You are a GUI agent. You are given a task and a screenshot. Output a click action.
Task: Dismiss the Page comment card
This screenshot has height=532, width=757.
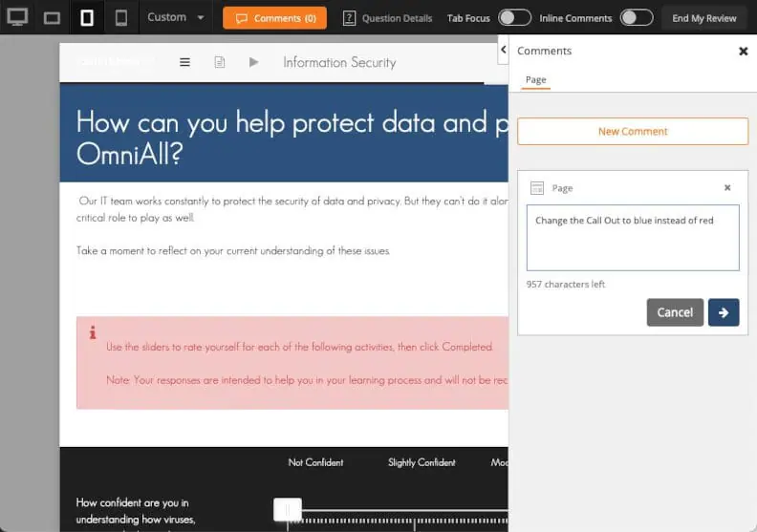727,187
